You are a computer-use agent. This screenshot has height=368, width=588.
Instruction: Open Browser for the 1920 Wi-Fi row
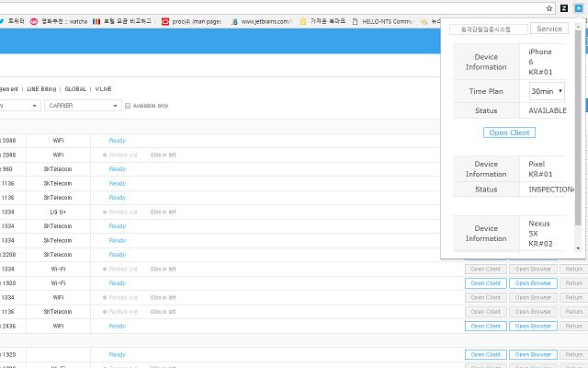533,283
